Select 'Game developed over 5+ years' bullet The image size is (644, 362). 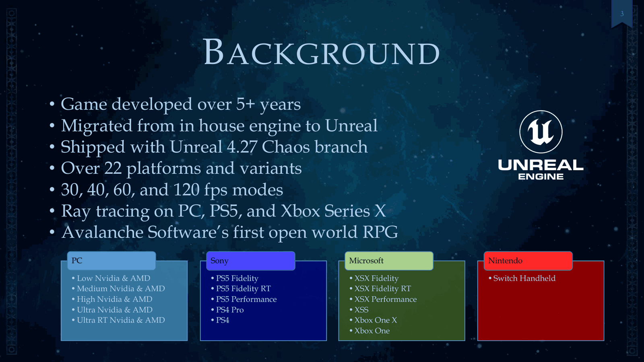click(181, 104)
